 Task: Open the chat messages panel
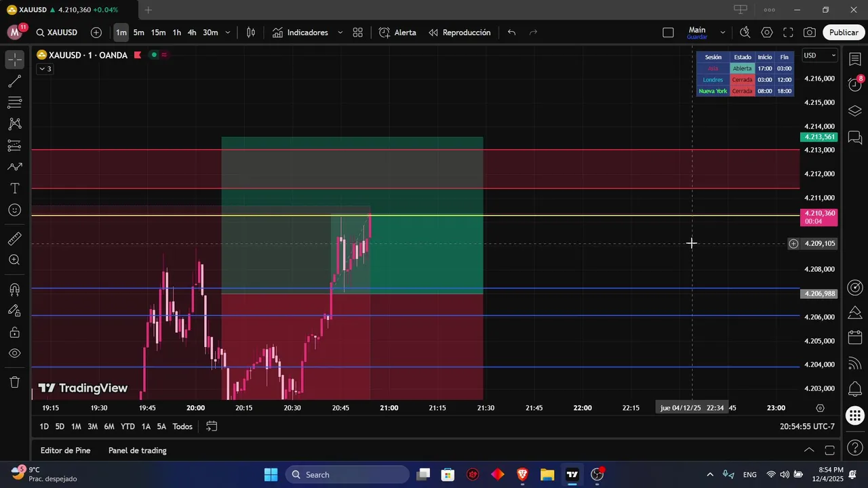[854, 138]
